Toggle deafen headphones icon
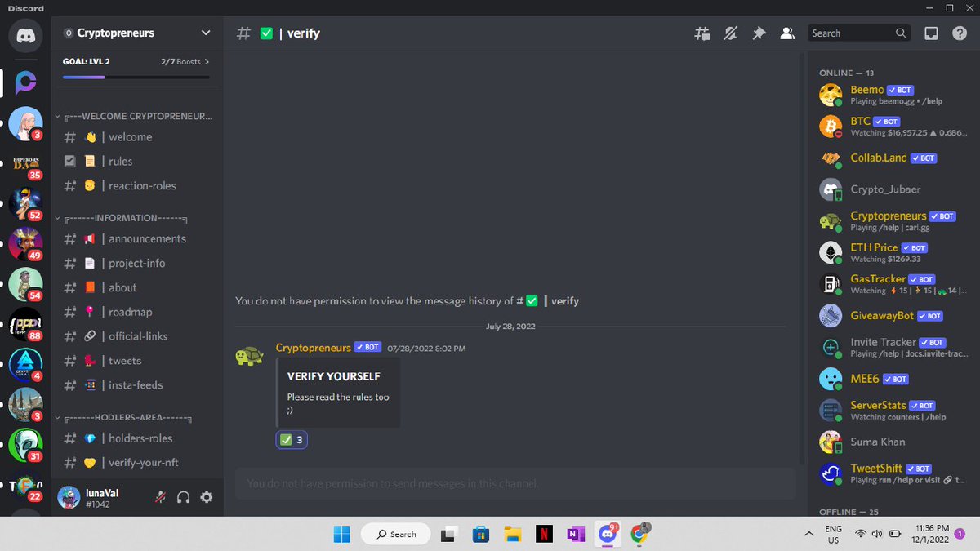980x551 pixels. coord(184,497)
